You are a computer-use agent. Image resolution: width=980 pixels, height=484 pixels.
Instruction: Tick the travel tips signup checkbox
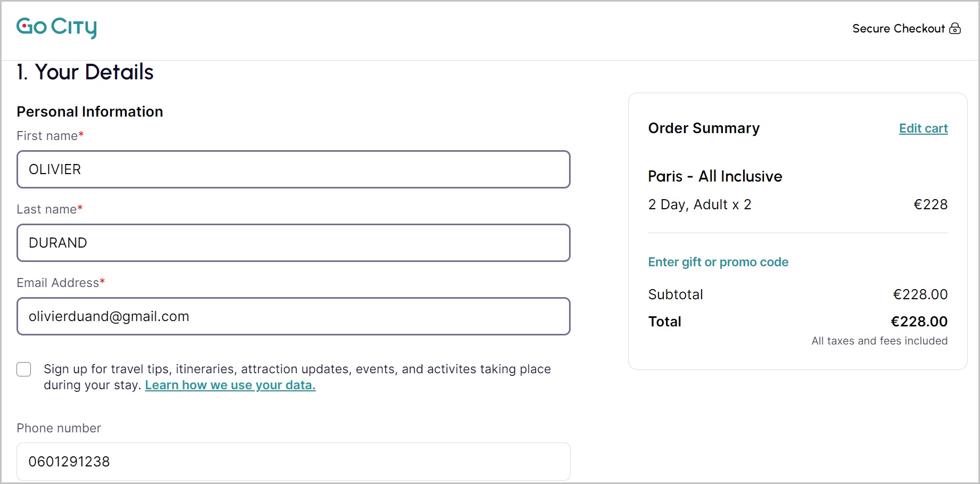[x=24, y=369]
